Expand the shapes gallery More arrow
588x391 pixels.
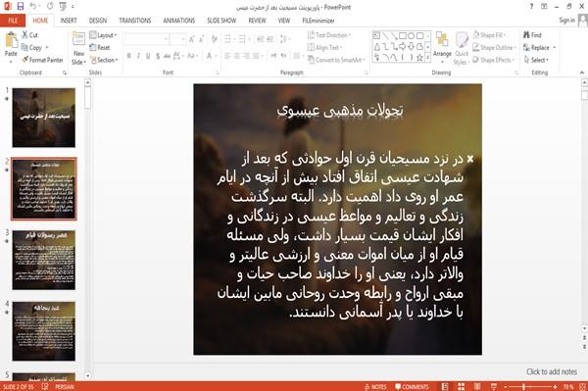click(427, 58)
